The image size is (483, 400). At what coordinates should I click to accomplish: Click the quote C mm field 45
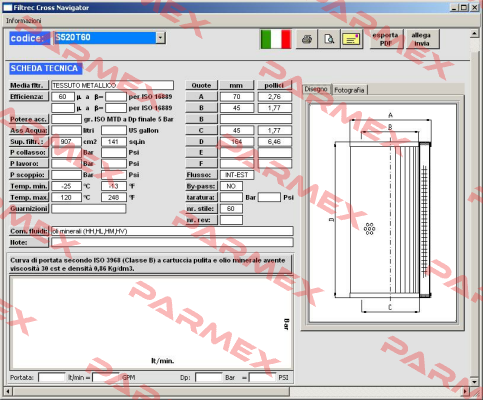[x=237, y=130]
